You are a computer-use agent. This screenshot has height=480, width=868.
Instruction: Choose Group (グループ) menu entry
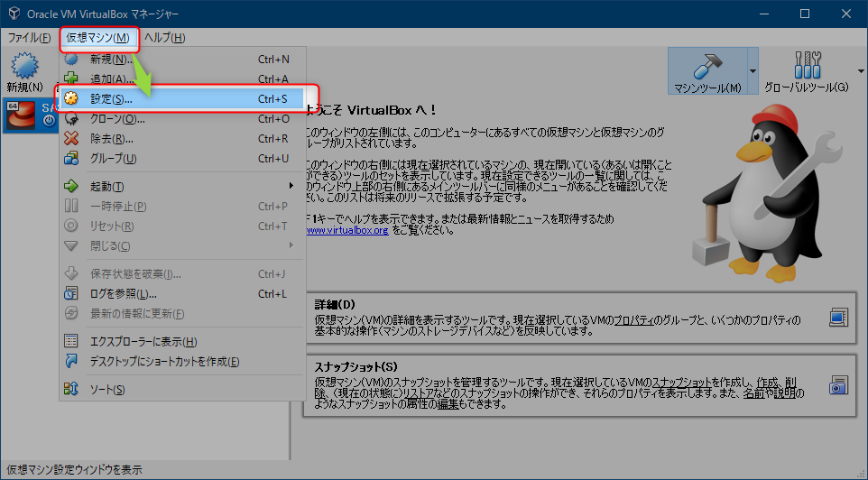pos(182,158)
